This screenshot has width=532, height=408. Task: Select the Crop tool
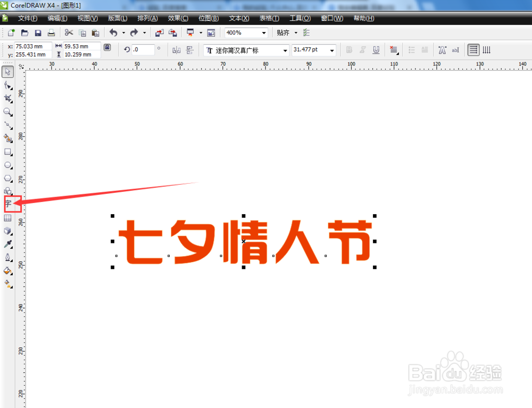pyautogui.click(x=8, y=99)
